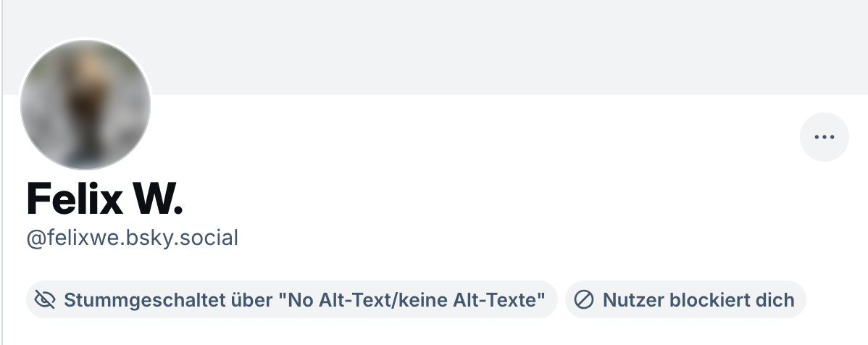Click the word "Nutzer" in the block badge

click(627, 299)
